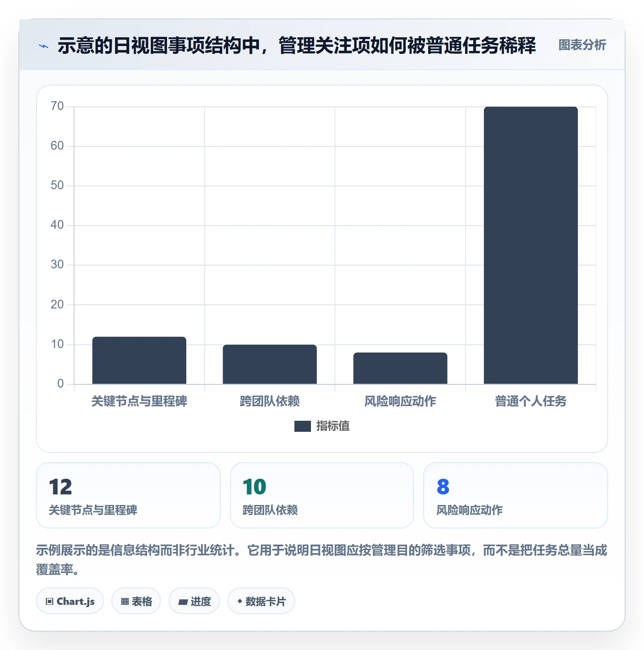Click the 表格 tag chip
The width and height of the screenshot is (644, 650).
tap(136, 601)
